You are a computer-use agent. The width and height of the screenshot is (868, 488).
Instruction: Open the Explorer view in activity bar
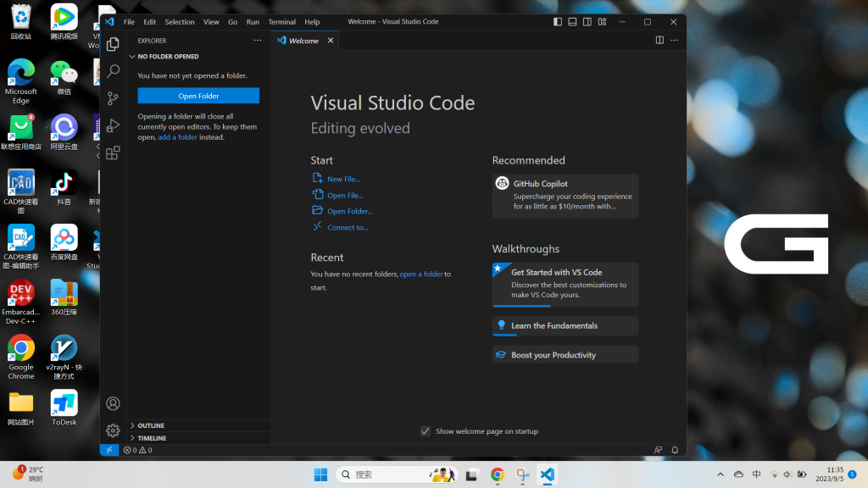click(113, 44)
